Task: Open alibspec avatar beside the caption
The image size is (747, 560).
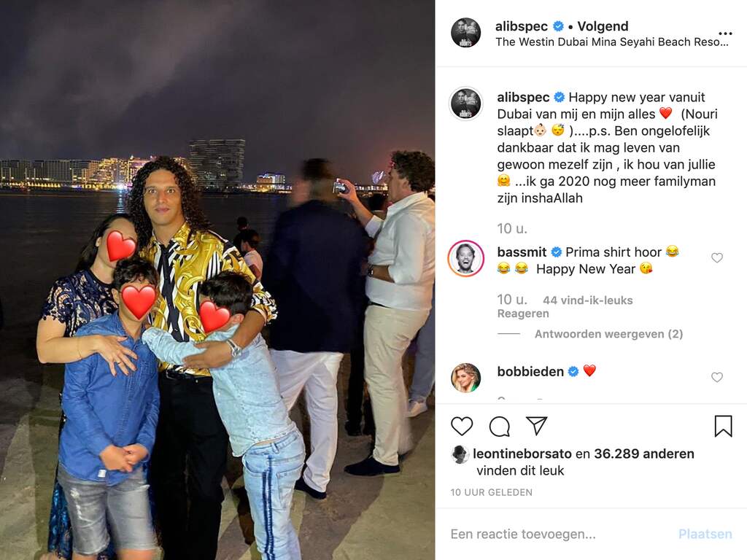Action: tap(465, 104)
